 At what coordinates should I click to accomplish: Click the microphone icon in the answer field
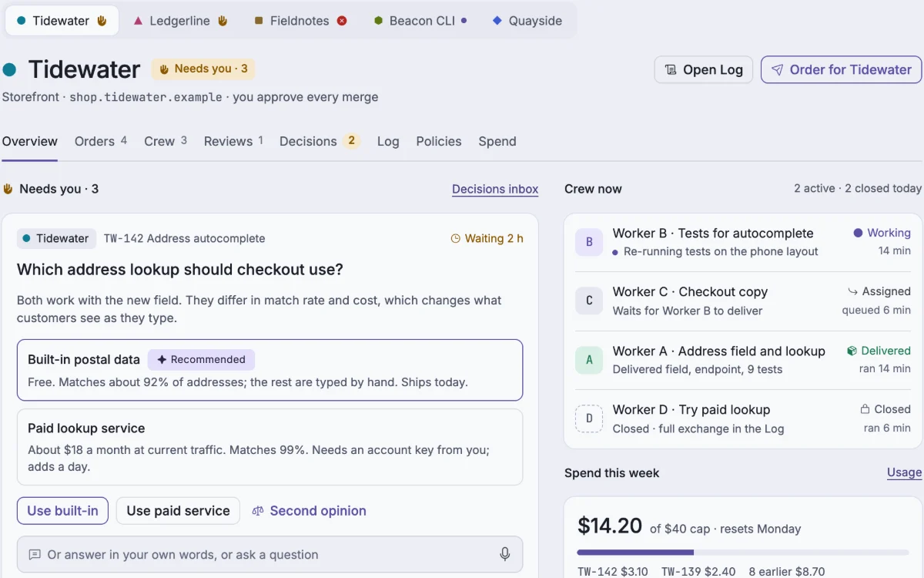505,554
